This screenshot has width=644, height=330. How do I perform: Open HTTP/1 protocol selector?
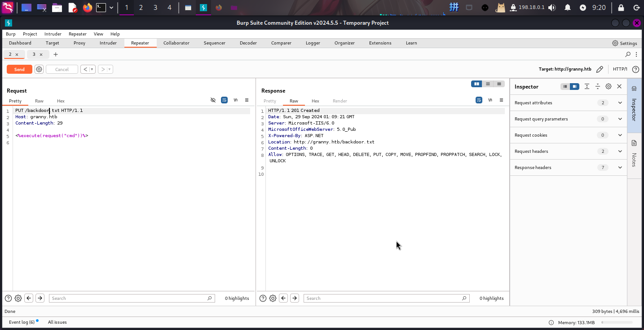[x=620, y=69]
